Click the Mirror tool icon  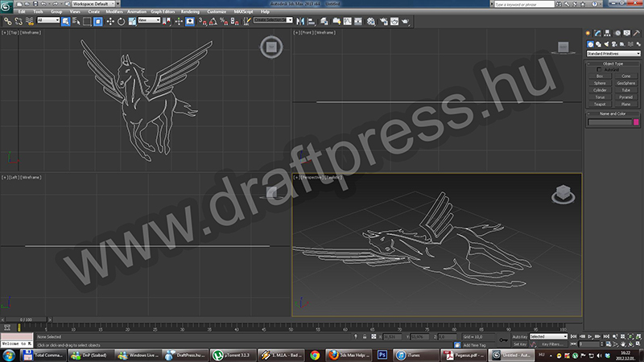click(300, 22)
